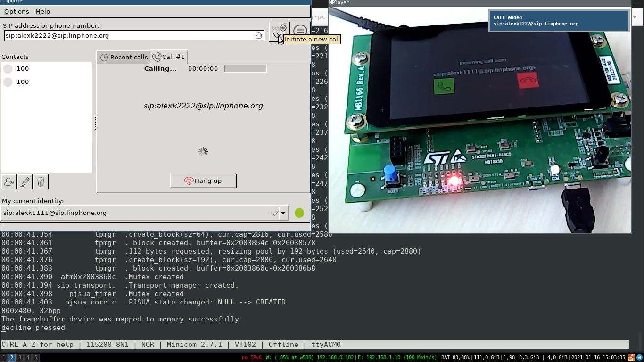The width and height of the screenshot is (644, 362).
Task: Open the Options menu
Action: point(17,11)
